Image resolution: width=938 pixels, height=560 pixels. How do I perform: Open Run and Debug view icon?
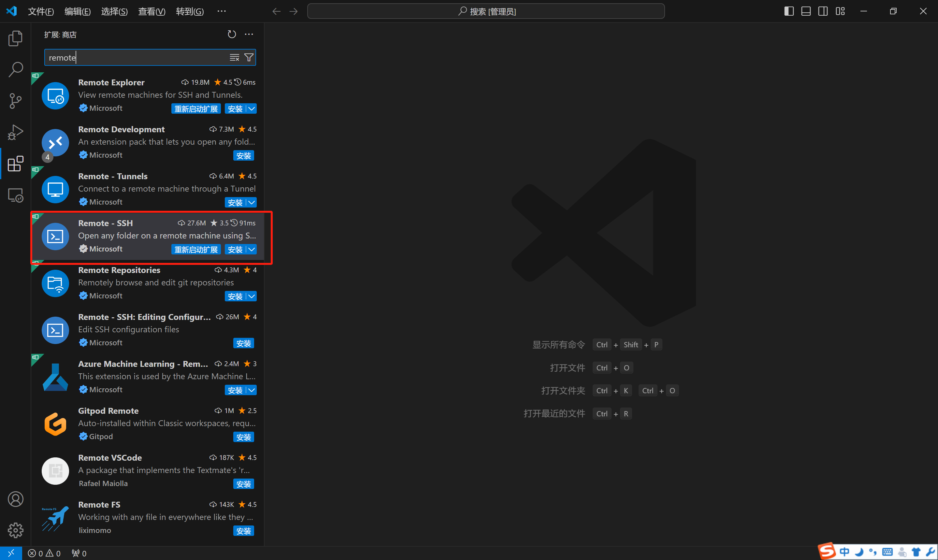click(15, 132)
